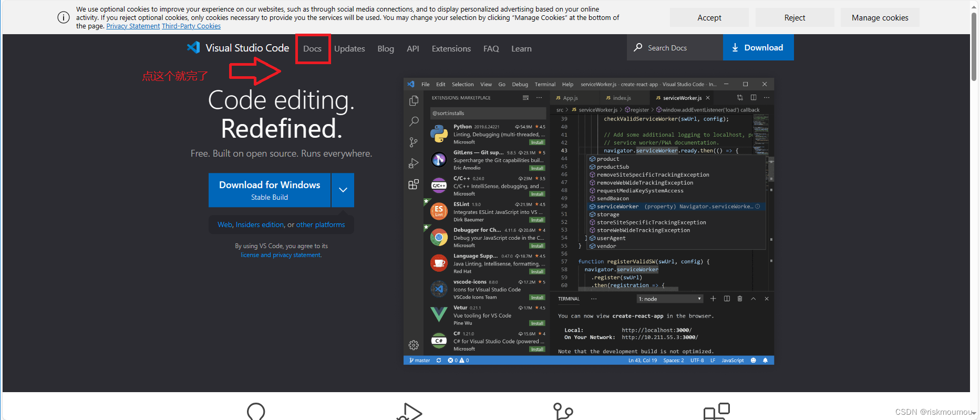The width and height of the screenshot is (980, 420).
Task: Open the '1: node' terminal dropdown
Action: click(x=670, y=299)
